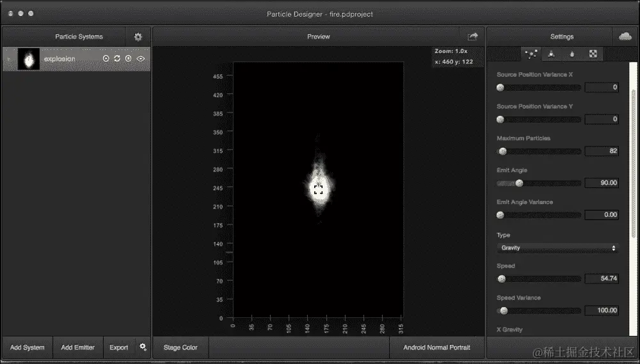Select the checkered texture settings tab icon

(593, 54)
